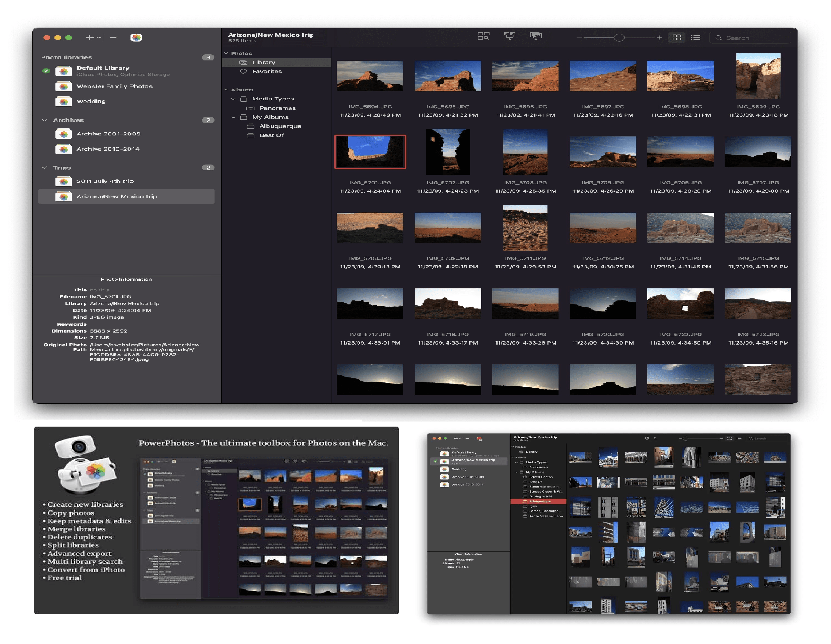The width and height of the screenshot is (831, 644).
Task: Select Jemez, Bandelier,... album
Action: coord(538,511)
